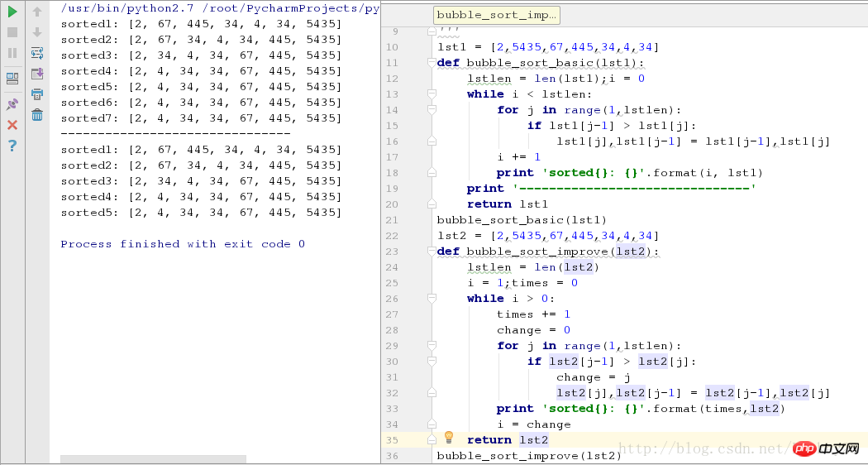Click 'return lst2' on line 35

coord(508,440)
